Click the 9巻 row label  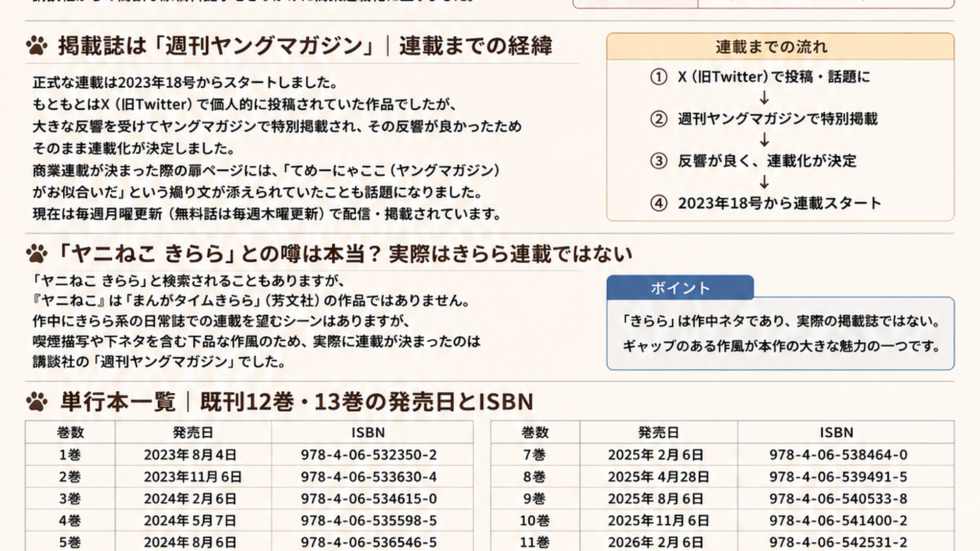click(534, 498)
